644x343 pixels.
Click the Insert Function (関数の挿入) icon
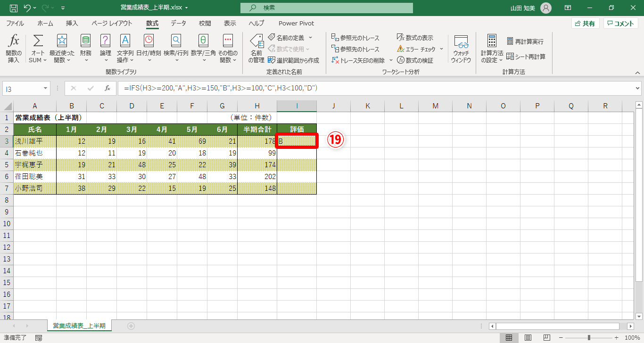coord(14,49)
